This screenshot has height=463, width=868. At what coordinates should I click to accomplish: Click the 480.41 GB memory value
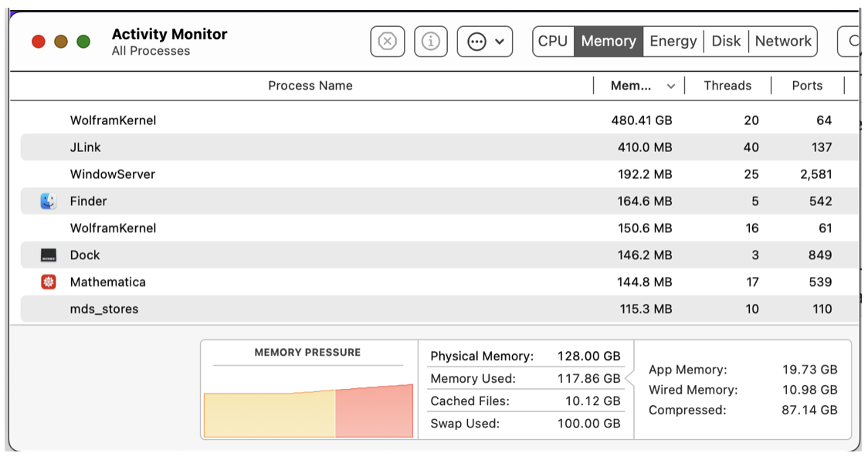point(642,120)
